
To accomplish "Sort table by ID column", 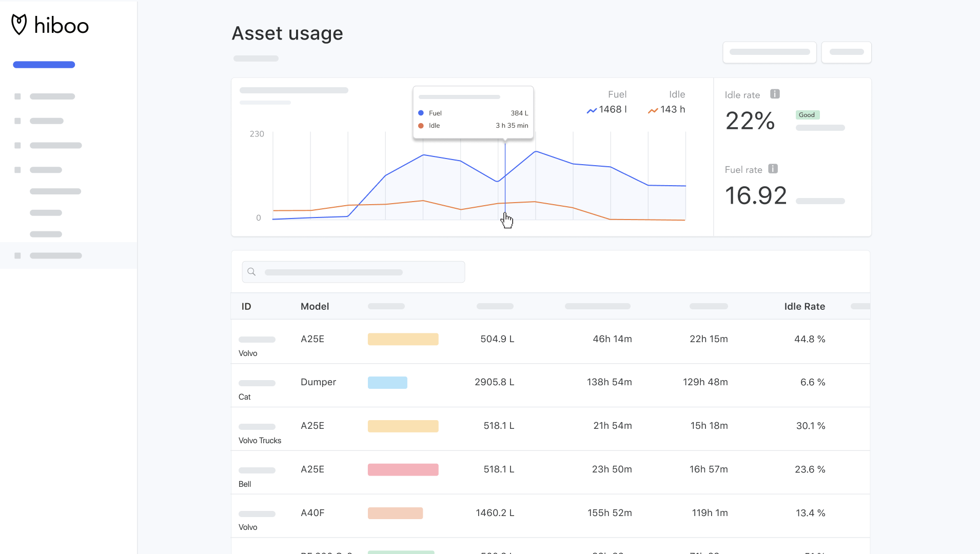I will (x=246, y=306).
